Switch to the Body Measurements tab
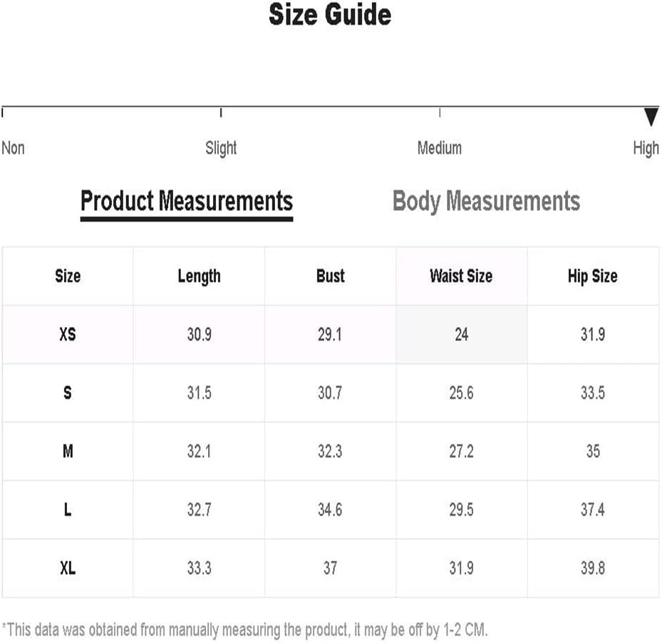This screenshot has height=644, width=662. [486, 202]
